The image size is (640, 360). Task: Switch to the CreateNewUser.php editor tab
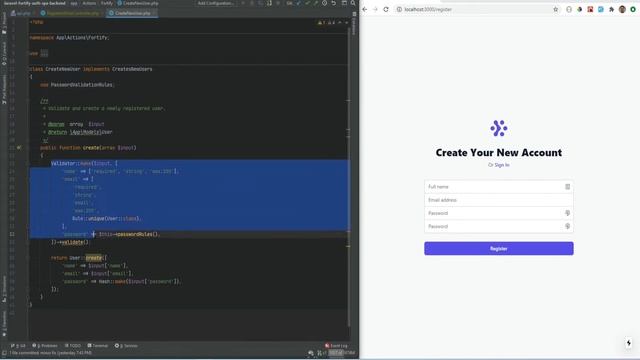[132, 13]
